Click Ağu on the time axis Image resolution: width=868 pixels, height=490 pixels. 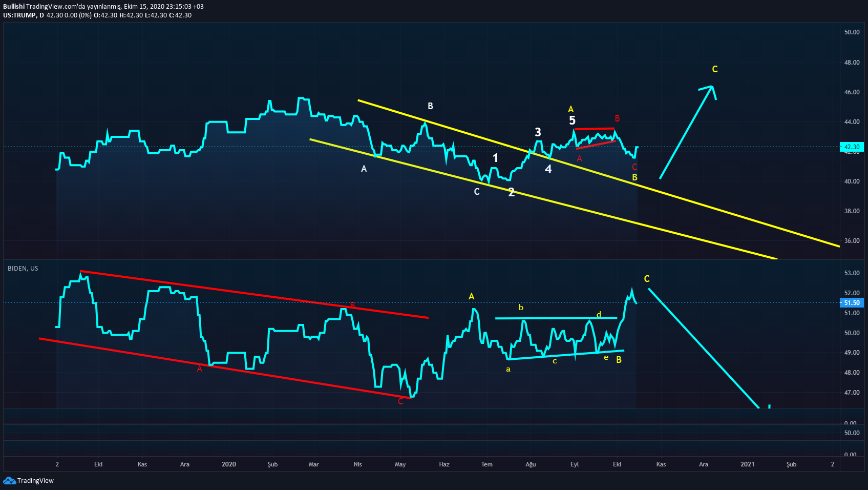click(x=531, y=464)
